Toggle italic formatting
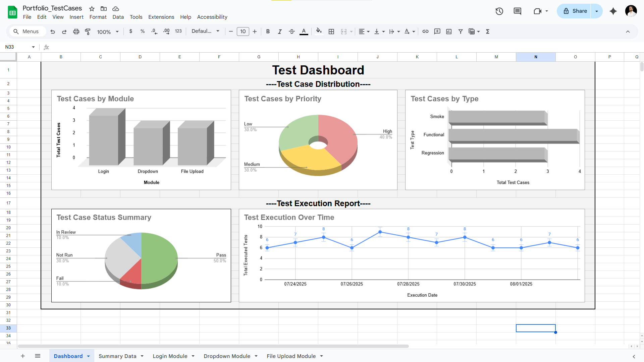 (x=279, y=32)
